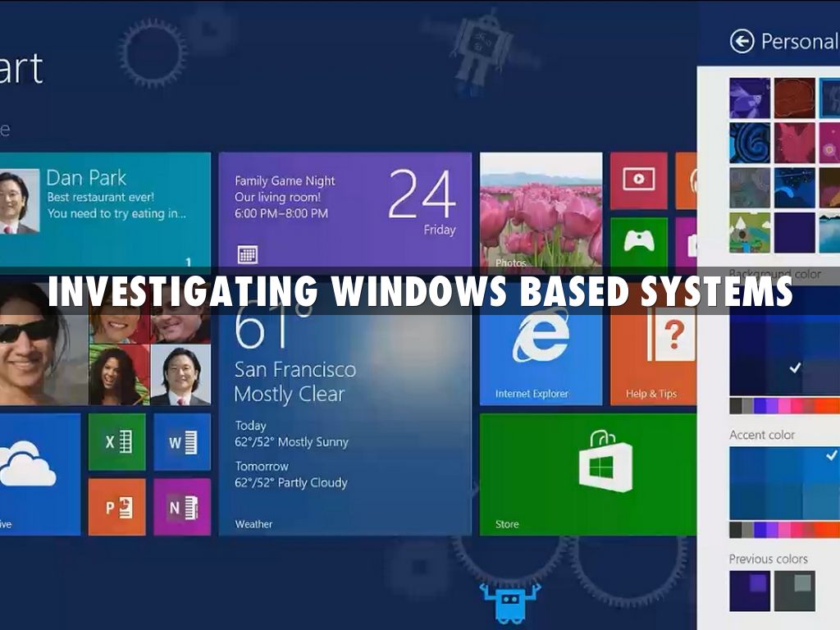Click the back arrow beside Personalize
840x630 pixels.
point(742,42)
